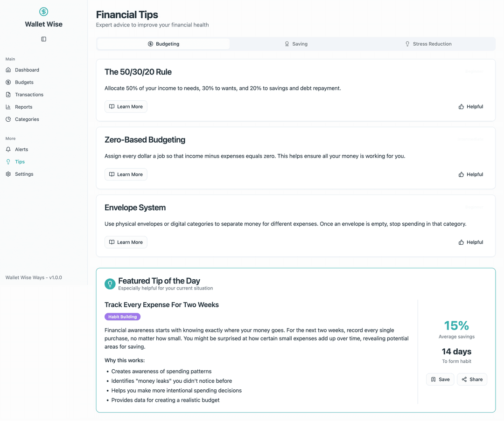The height and width of the screenshot is (421, 504).
Task: Click the Habit Building badge
Action: pos(122,317)
